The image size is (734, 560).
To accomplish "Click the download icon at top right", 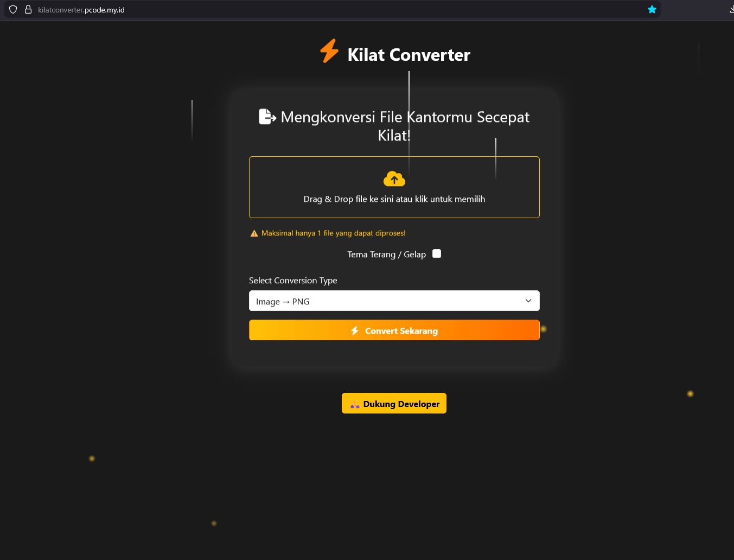I will pyautogui.click(x=731, y=9).
